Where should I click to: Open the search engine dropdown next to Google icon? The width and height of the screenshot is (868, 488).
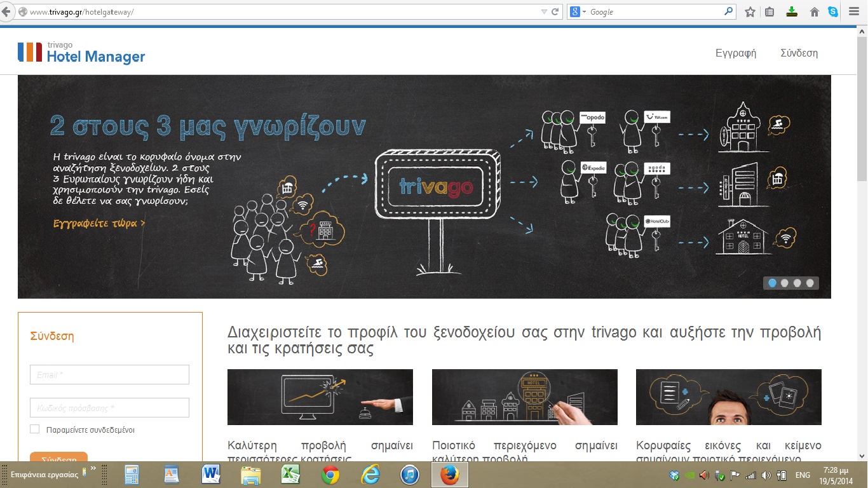583,11
